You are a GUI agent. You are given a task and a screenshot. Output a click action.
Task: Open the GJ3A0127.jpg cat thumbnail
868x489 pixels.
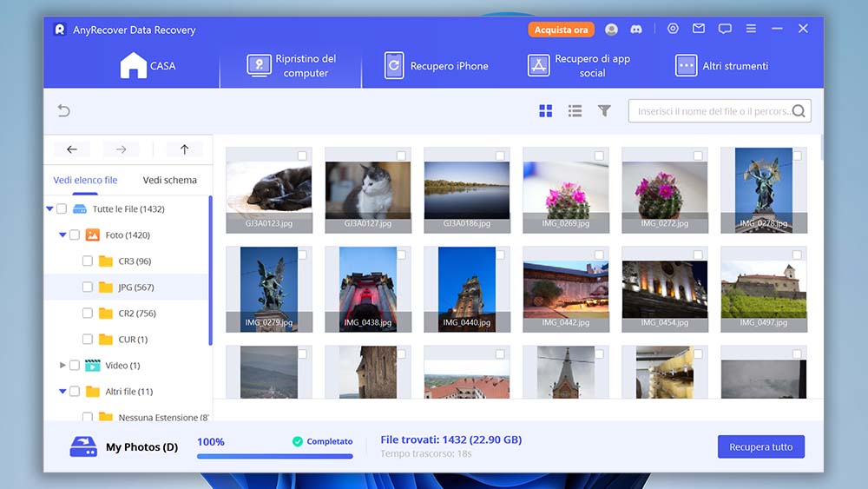tap(368, 190)
